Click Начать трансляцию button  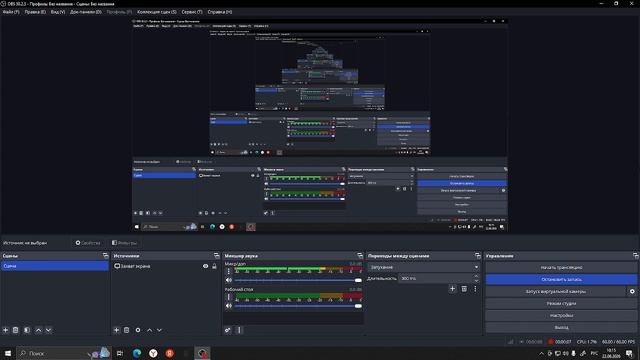[x=561, y=267]
